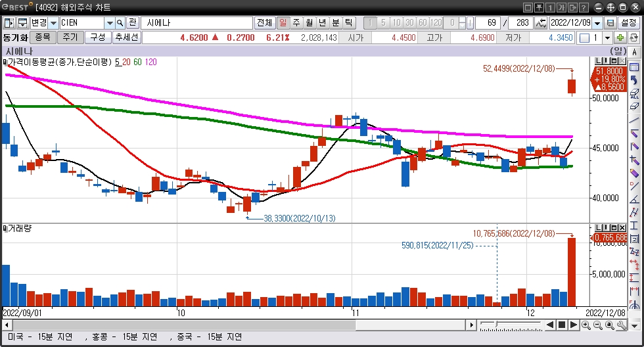Click the 관 watchlist button
The width and height of the screenshot is (644, 347).
click(132, 22)
